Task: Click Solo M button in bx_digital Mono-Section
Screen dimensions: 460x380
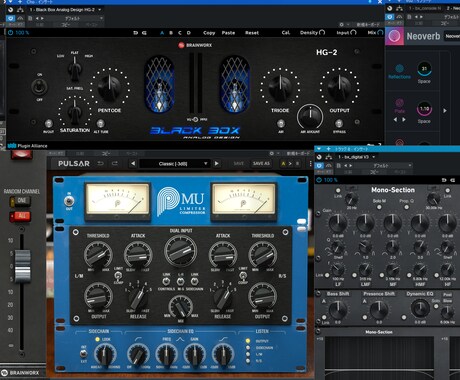Action: point(379,207)
